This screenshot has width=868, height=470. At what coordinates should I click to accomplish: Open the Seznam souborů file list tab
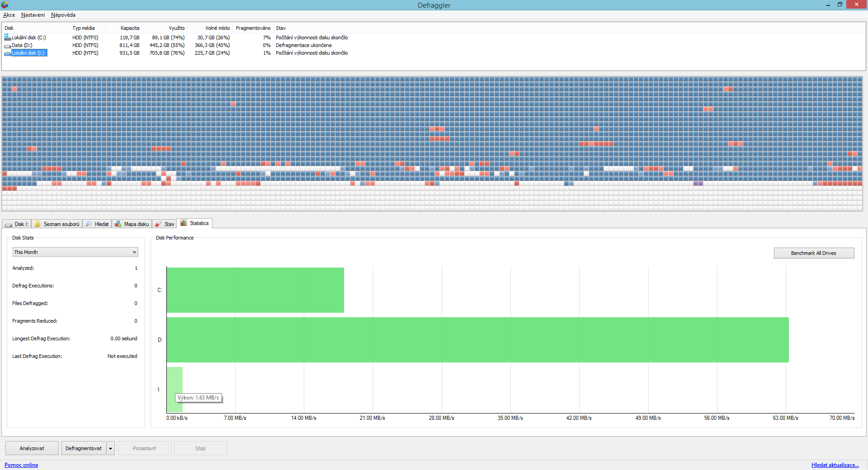pos(57,224)
